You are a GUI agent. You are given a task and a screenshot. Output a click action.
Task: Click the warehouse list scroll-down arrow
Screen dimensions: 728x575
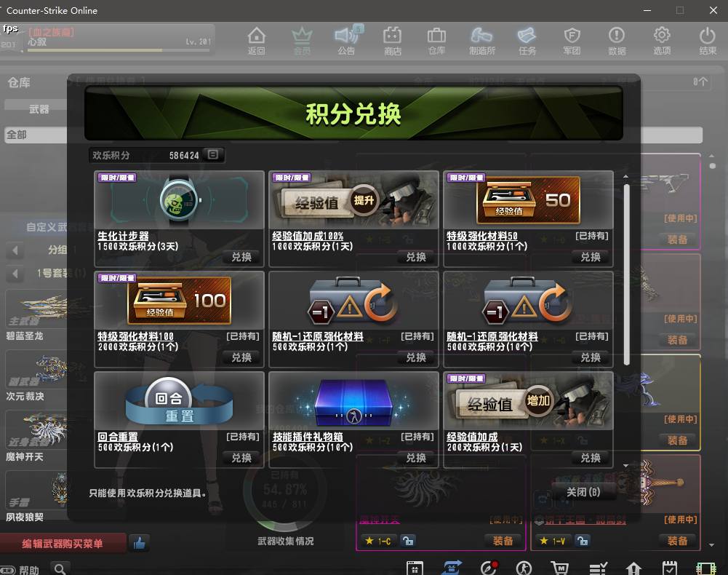point(712,544)
